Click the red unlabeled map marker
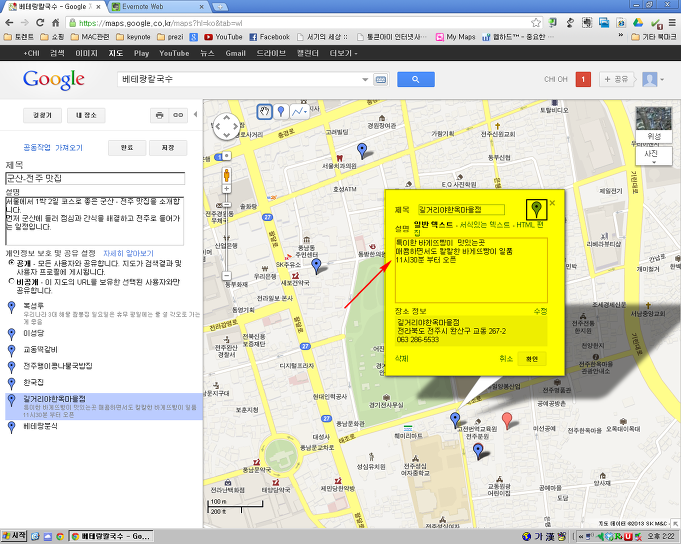681x544 pixels. [x=506, y=420]
